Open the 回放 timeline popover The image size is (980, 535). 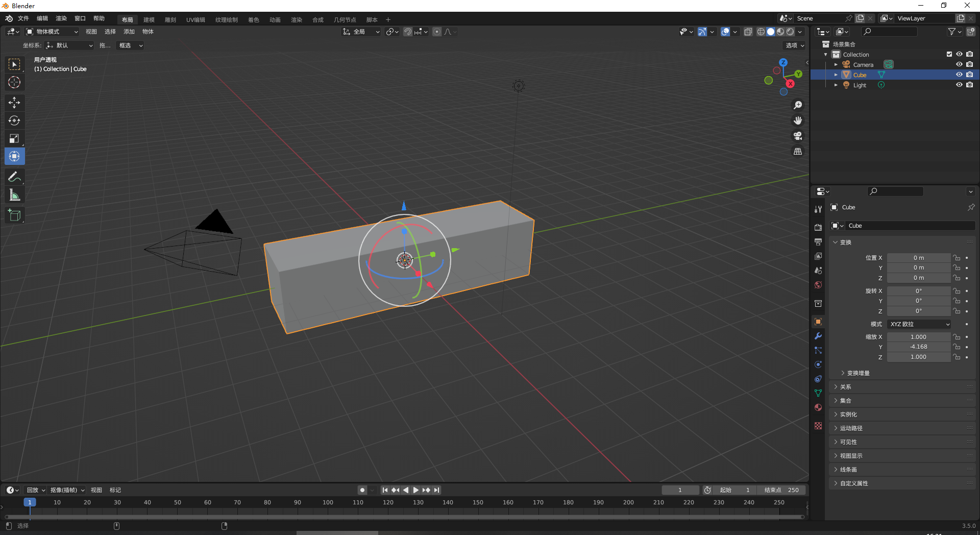36,490
